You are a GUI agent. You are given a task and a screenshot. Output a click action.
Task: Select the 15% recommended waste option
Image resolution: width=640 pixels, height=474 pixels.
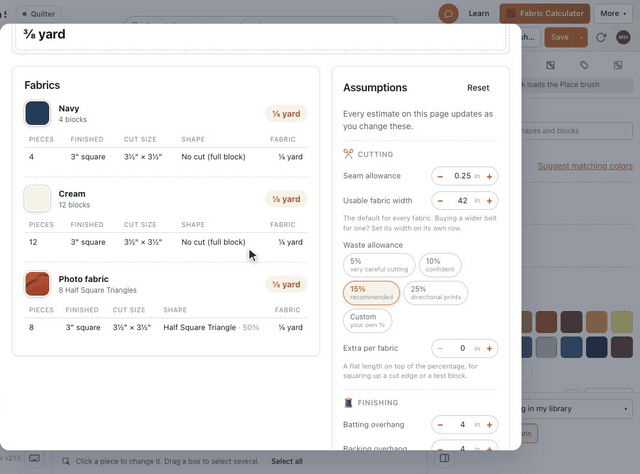pyautogui.click(x=371, y=293)
